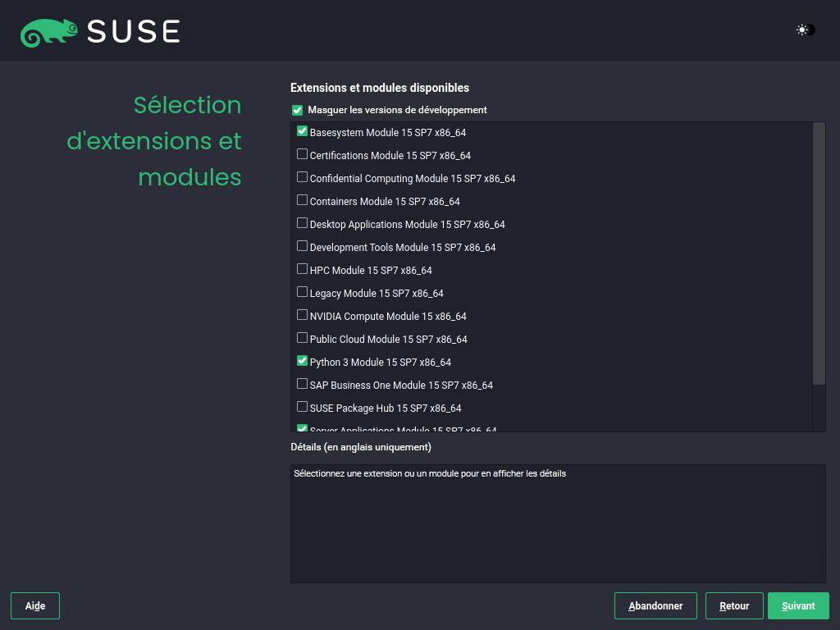840x630 pixels.
Task: Continue with the Suivant button
Action: coord(798,606)
